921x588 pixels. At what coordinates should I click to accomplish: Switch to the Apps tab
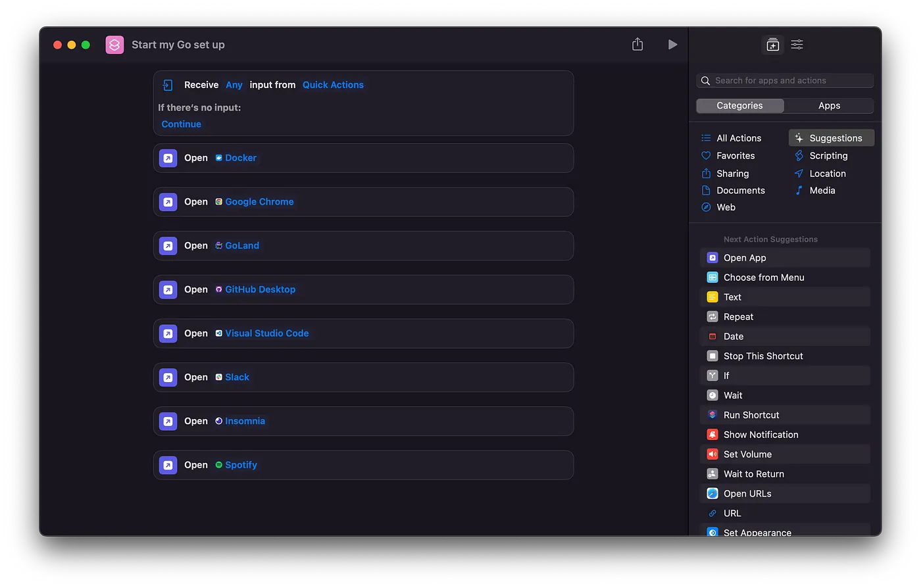click(829, 106)
